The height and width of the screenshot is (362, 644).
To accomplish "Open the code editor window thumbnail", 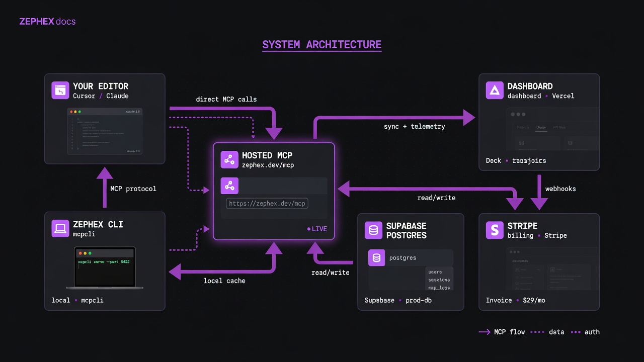I will [x=105, y=131].
